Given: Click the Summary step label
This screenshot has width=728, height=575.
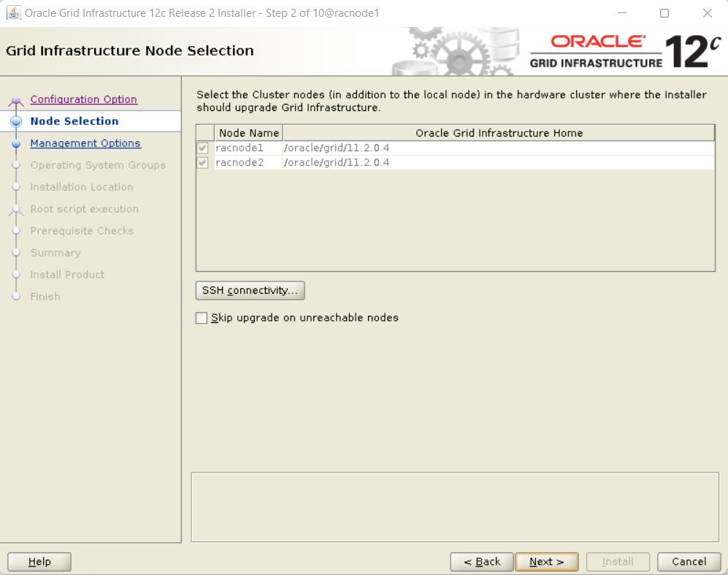Looking at the screenshot, I should point(55,253).
